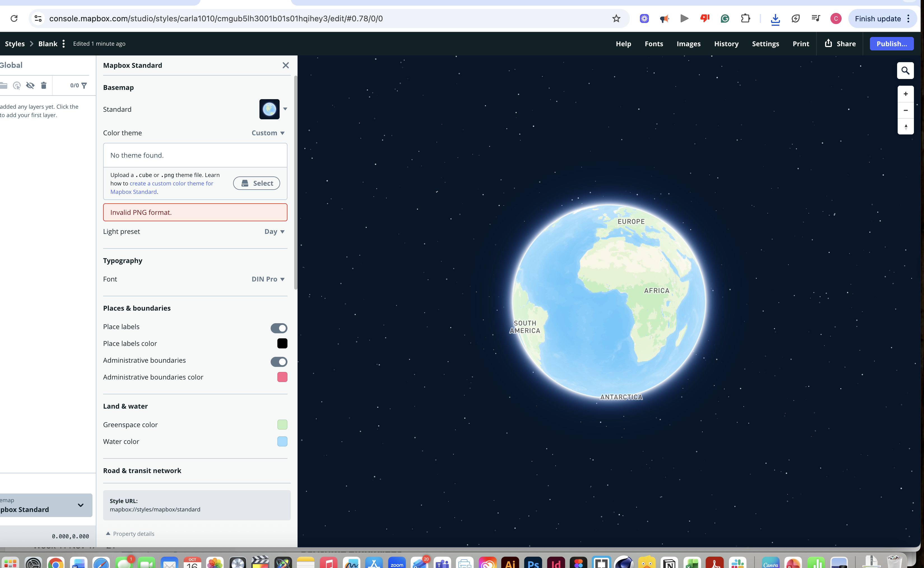Edit the Water color swatch
924x568 pixels.
[282, 441]
